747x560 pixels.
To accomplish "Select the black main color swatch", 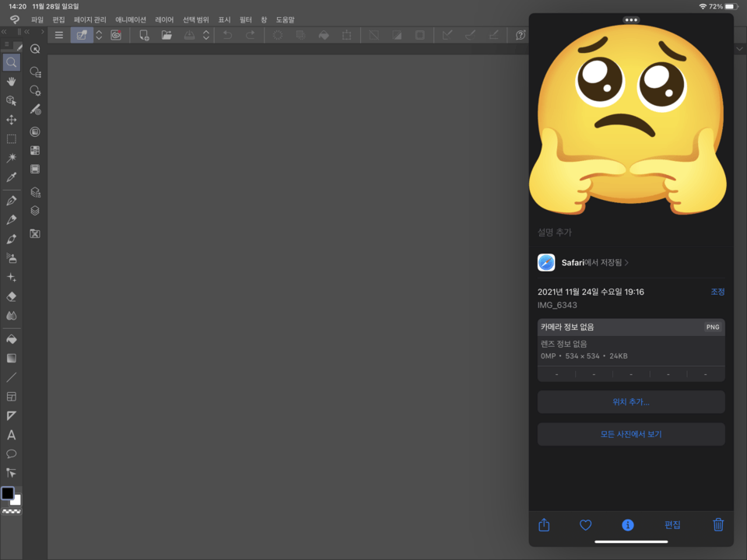I will coord(8,493).
